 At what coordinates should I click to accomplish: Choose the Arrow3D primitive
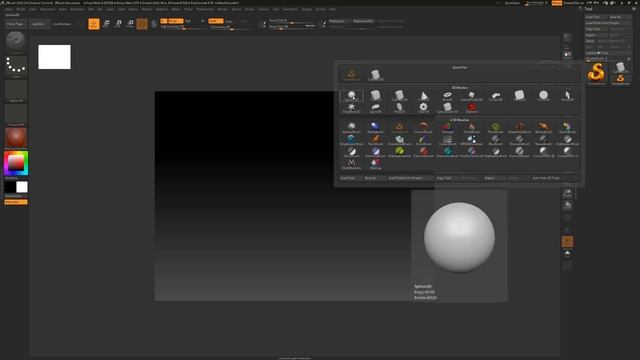click(x=567, y=96)
